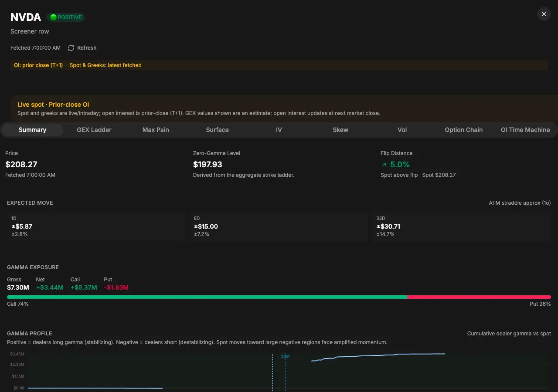Close the NVDA detail panel
The height and width of the screenshot is (392, 558).
544,14
